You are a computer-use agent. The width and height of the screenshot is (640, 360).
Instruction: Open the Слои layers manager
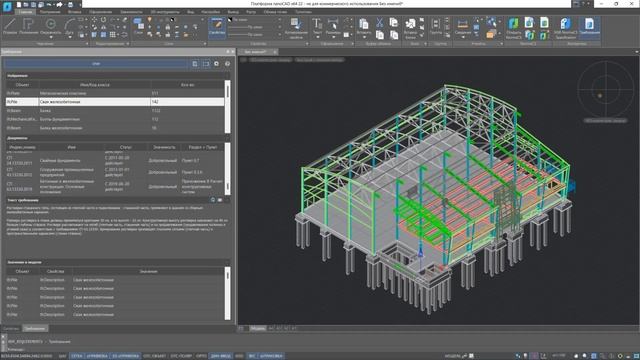pyautogui.click(x=138, y=26)
